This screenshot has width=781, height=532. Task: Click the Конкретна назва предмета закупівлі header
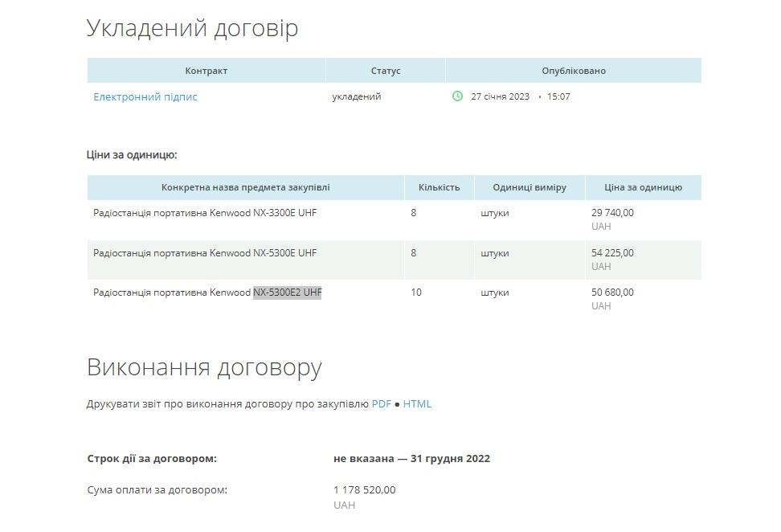pos(246,187)
